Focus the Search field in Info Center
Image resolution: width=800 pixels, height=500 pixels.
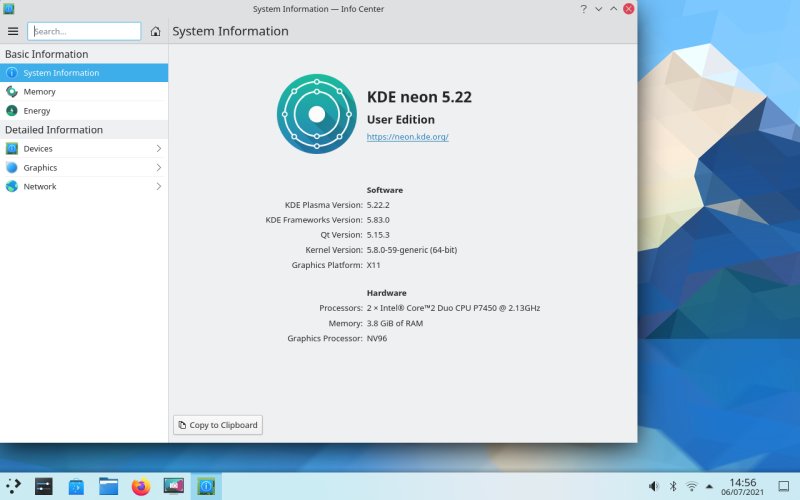[x=84, y=32]
